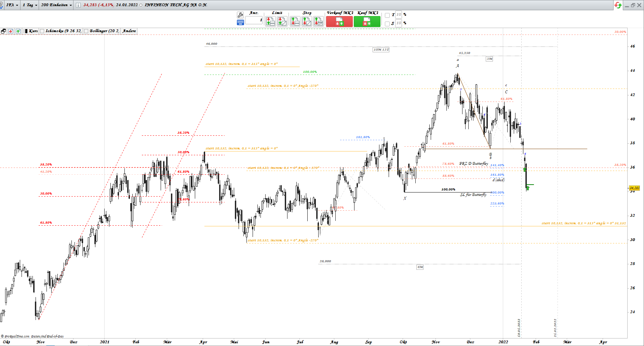This screenshot has height=346, width=644.
Task: Open the 200 Einheiten units dropdown
Action: coord(56,5)
